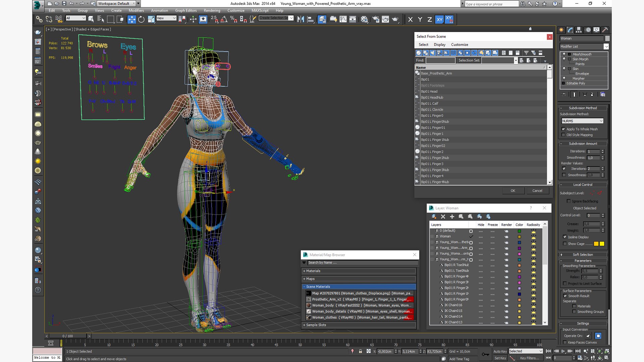Click Configure Modifier Sets icon
Image resolution: width=644 pixels, height=362 pixels.
coord(603,95)
